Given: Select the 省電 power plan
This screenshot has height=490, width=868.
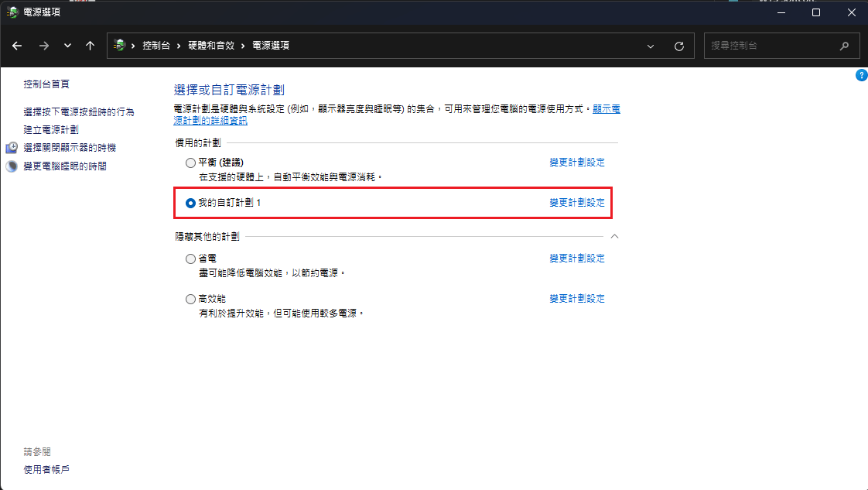Looking at the screenshot, I should (x=191, y=259).
